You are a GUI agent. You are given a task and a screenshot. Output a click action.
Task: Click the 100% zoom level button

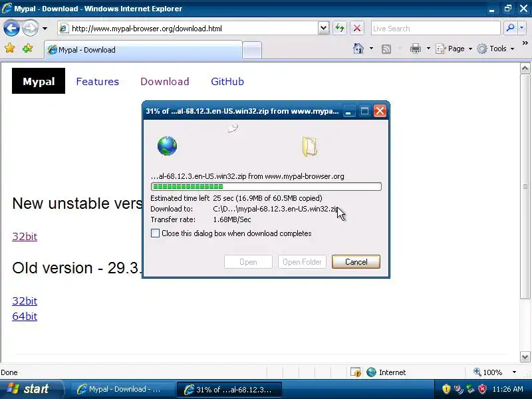488,372
